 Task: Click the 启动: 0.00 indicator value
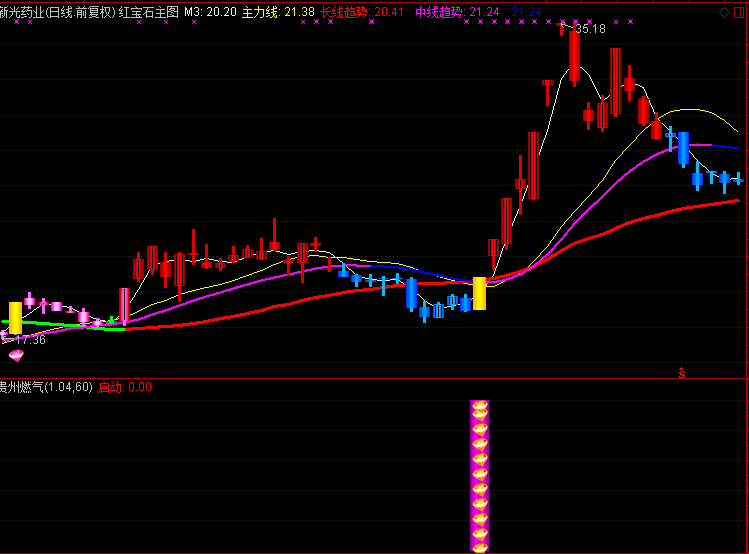tap(125, 387)
